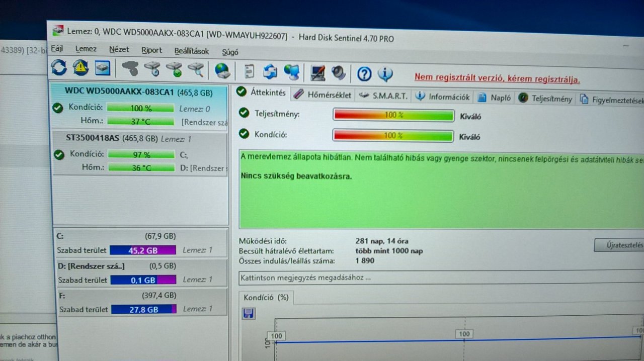
Task: Click the warning-triangle refresh toolbar icon
Action: (x=80, y=67)
